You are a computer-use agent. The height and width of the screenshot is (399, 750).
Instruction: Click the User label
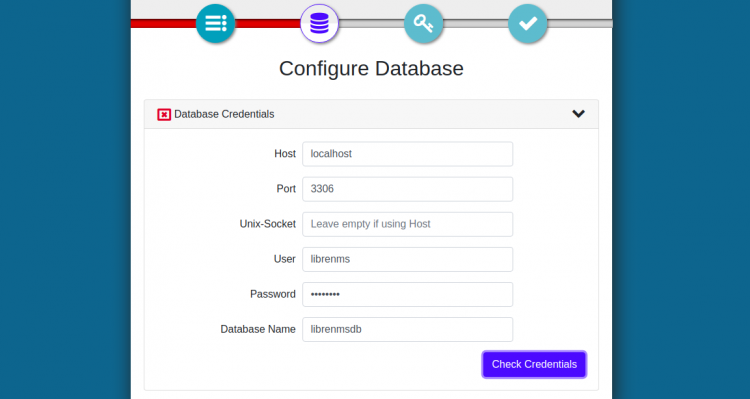(x=285, y=259)
